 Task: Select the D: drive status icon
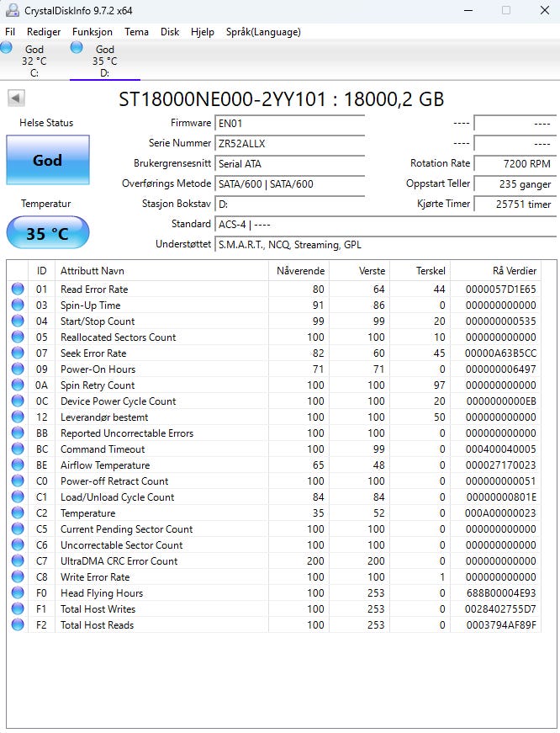coord(77,49)
